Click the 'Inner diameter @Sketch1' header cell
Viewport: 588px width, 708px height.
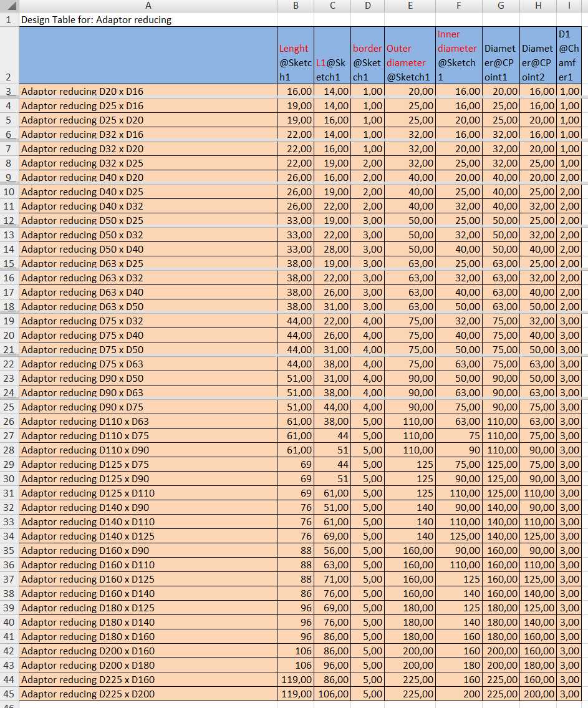(459, 55)
